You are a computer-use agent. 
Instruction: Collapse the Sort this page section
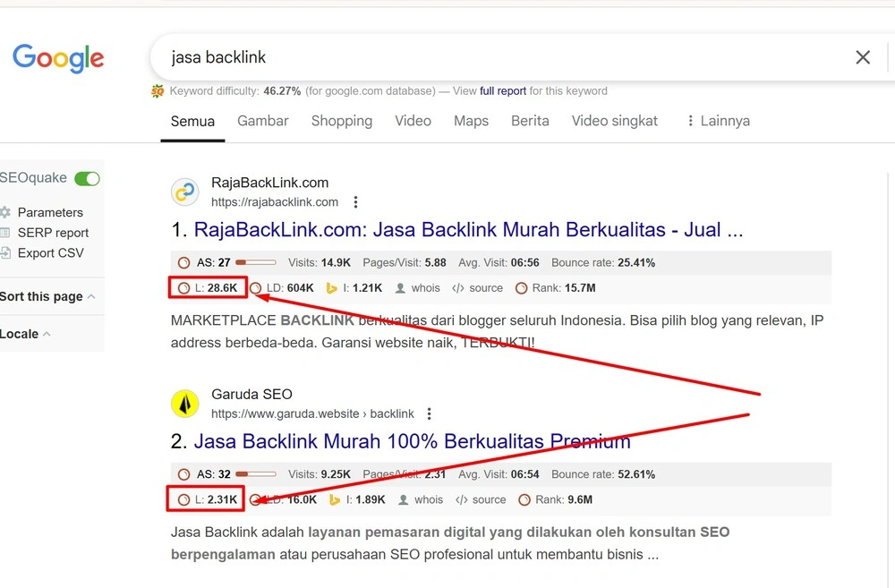point(47,296)
